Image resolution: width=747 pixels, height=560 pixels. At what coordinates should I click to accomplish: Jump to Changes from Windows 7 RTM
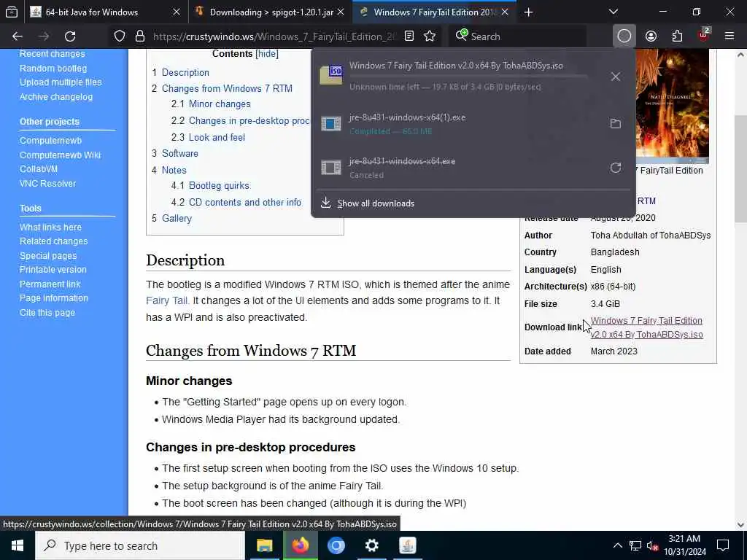(222, 88)
